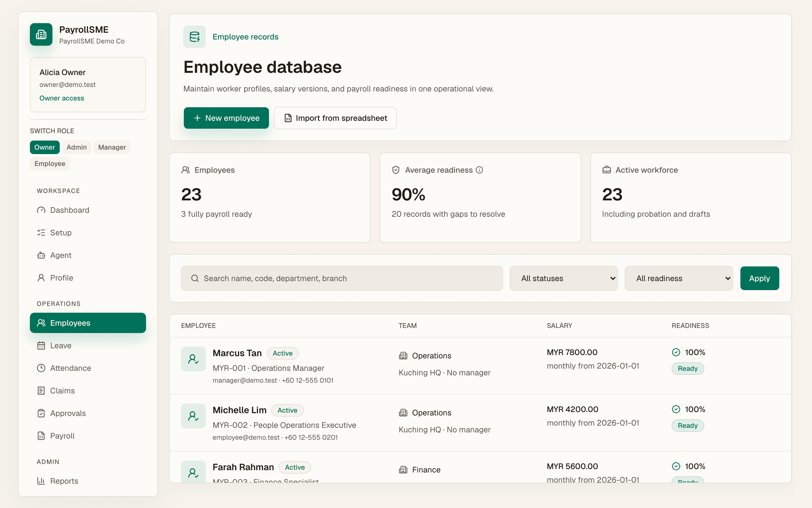The width and height of the screenshot is (812, 508).
Task: Open Setup in the sidebar
Action: (88, 233)
